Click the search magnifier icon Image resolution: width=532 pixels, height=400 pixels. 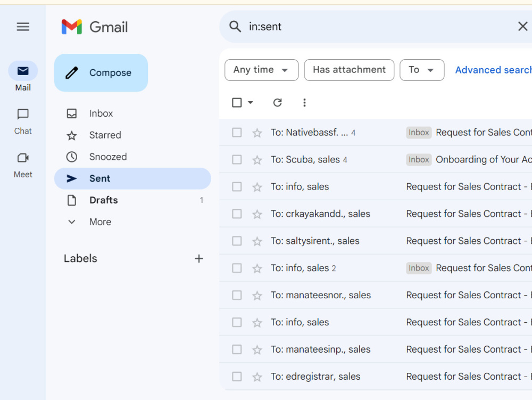[x=235, y=26]
